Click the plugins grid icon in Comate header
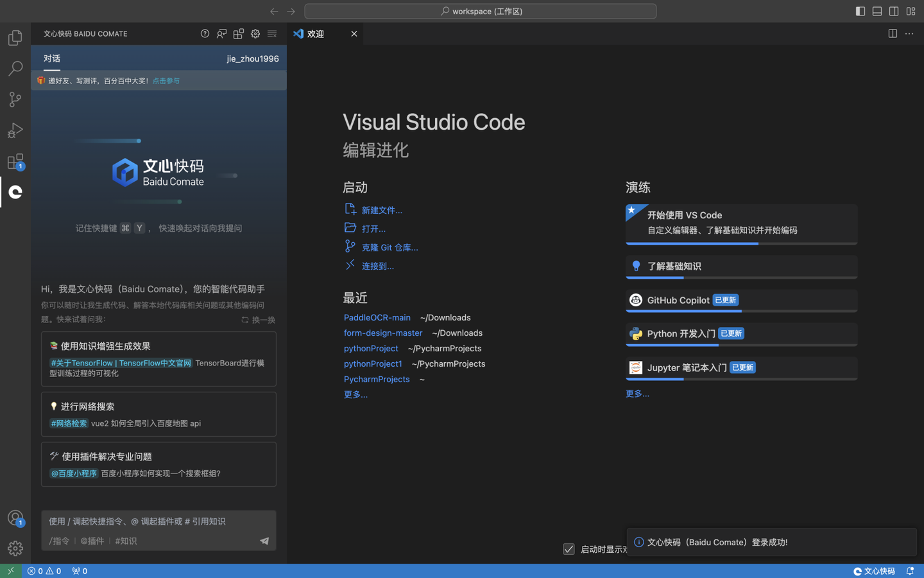The height and width of the screenshot is (578, 924). pyautogui.click(x=239, y=33)
